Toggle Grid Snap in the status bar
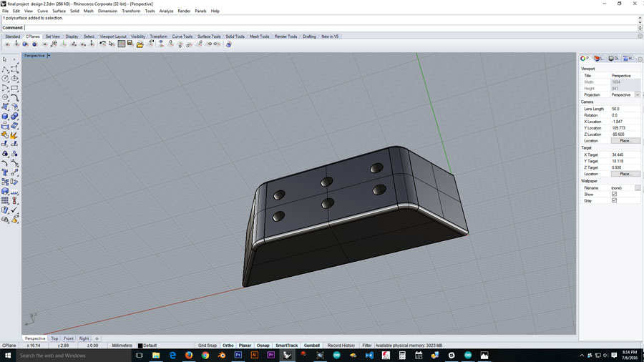The width and height of the screenshot is (644, 362). click(208, 346)
